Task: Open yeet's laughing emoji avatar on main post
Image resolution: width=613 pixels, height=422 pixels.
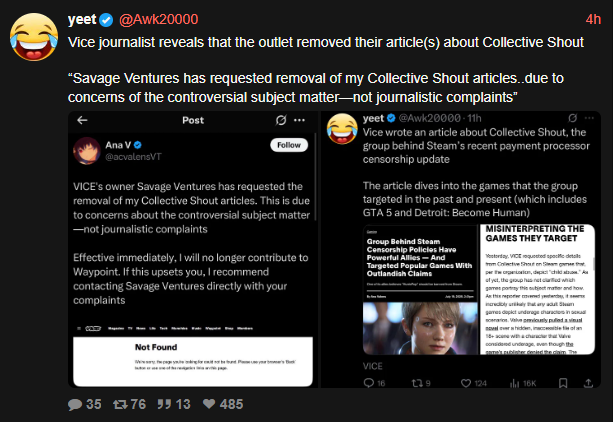Action: 34,37
